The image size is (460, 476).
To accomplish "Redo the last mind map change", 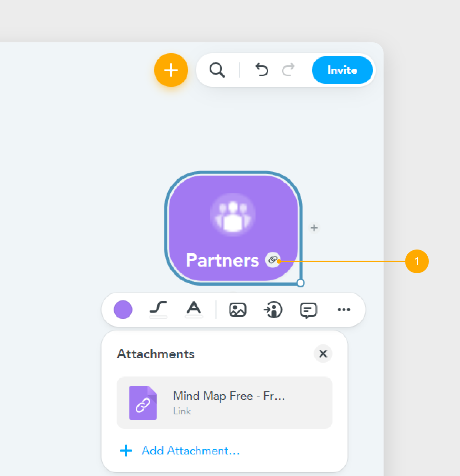I will click(x=288, y=70).
